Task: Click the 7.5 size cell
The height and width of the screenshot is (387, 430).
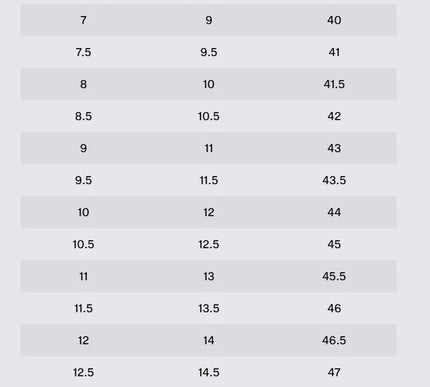Action: (83, 52)
